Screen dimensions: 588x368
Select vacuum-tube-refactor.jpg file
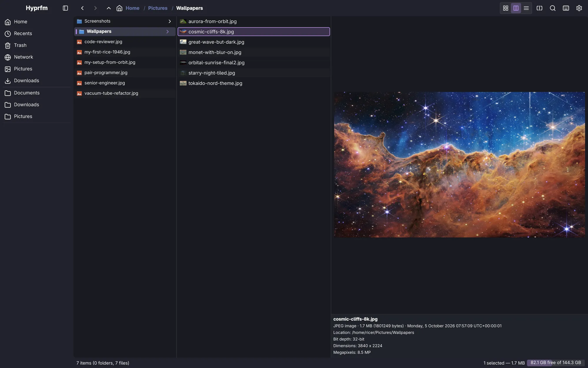coord(125,93)
